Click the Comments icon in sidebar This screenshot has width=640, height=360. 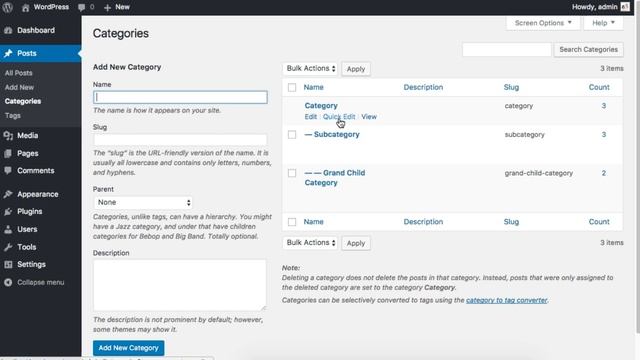coord(8,171)
